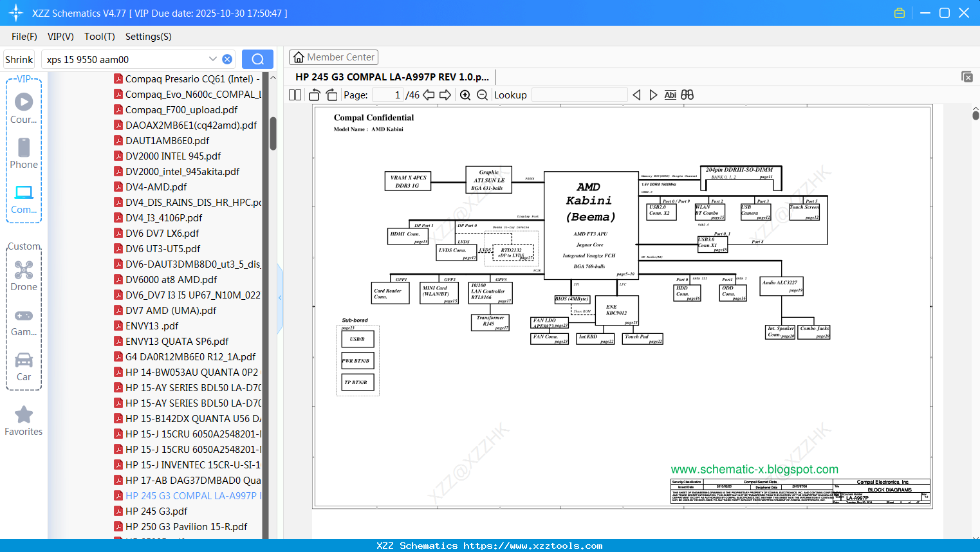Open Compaq_Evo_N600c_COMPAL file
This screenshot has height=552, width=980.
[187, 94]
